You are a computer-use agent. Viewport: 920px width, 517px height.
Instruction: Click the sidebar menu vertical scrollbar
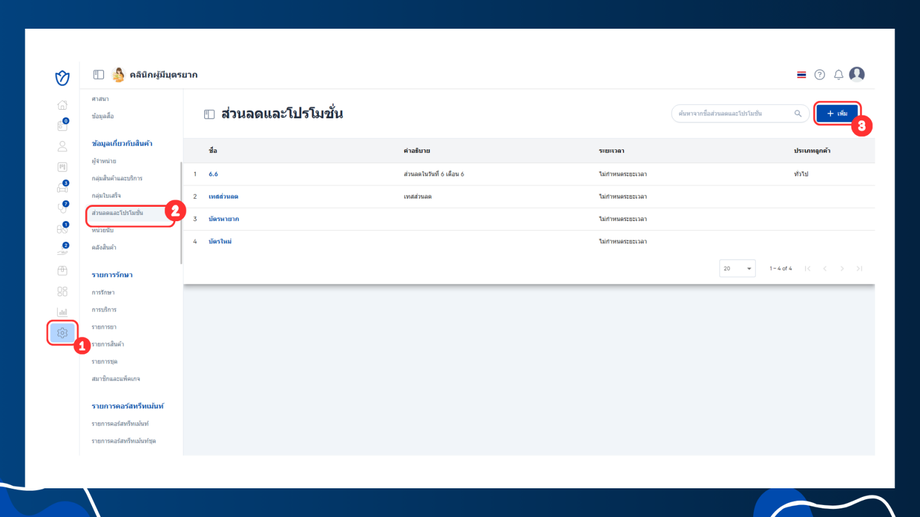coord(181,213)
